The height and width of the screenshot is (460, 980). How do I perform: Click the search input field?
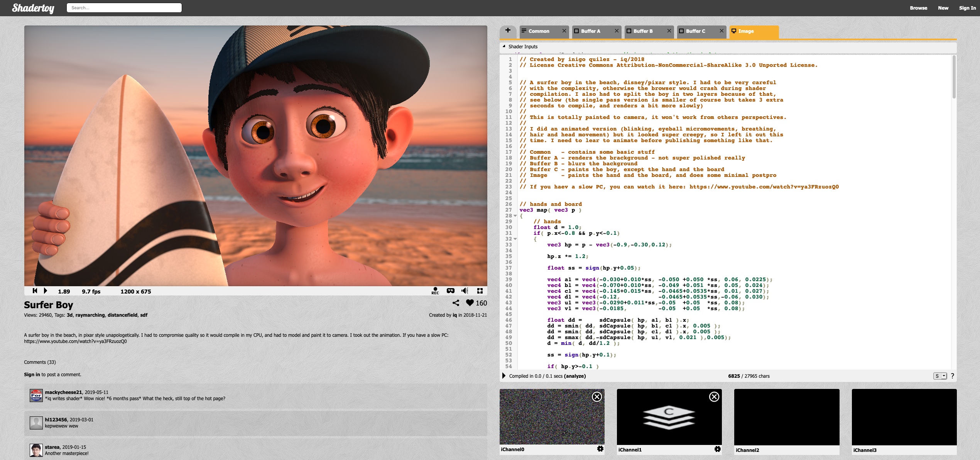[x=124, y=8]
